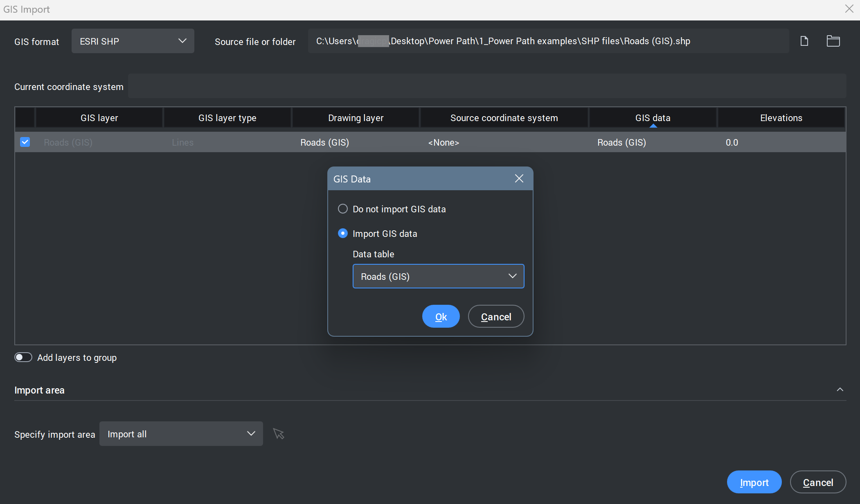Collapse the Import area section

click(x=840, y=389)
